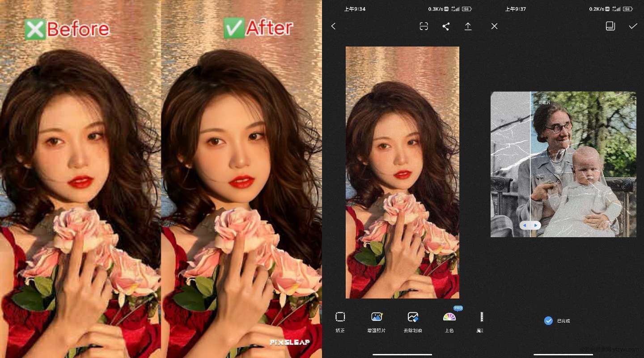Confirm with the checkmark icon top right
Image resolution: width=644 pixels, height=358 pixels.
click(x=633, y=26)
